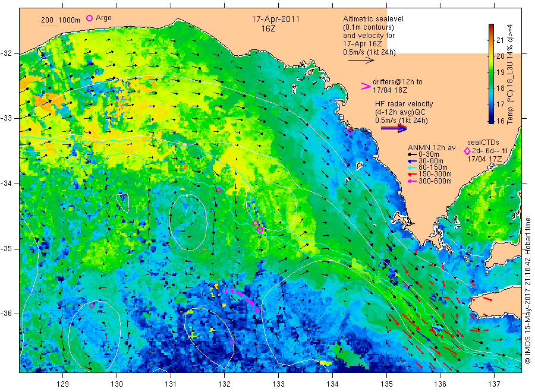
Task: Click the '(0.1m contours)' legend text
Action: pos(369,27)
